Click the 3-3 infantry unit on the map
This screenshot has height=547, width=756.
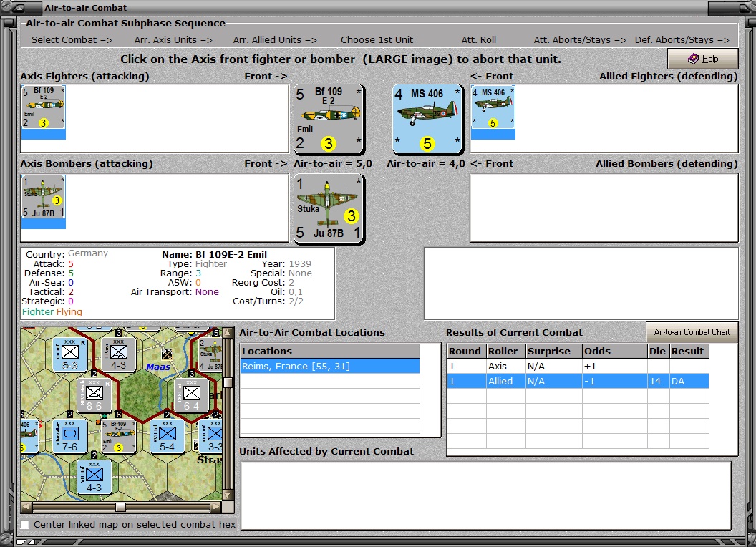coord(211,436)
